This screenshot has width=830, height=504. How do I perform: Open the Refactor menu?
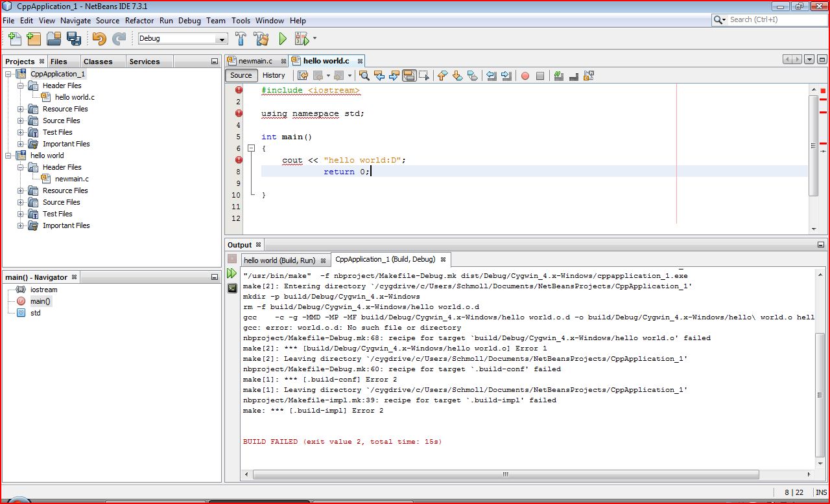click(139, 20)
